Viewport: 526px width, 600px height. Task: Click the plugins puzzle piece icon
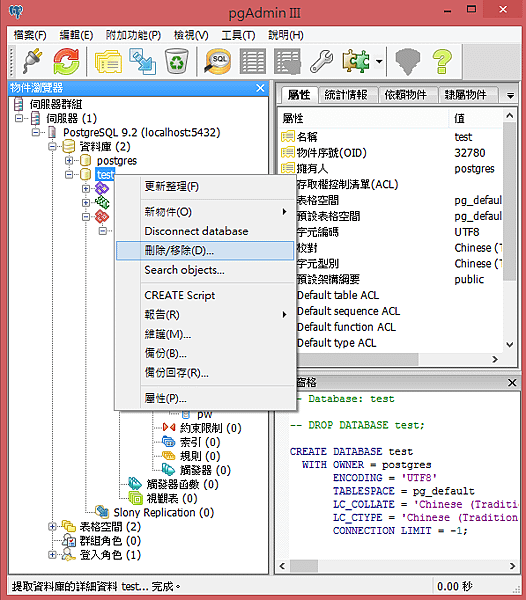[x=356, y=61]
